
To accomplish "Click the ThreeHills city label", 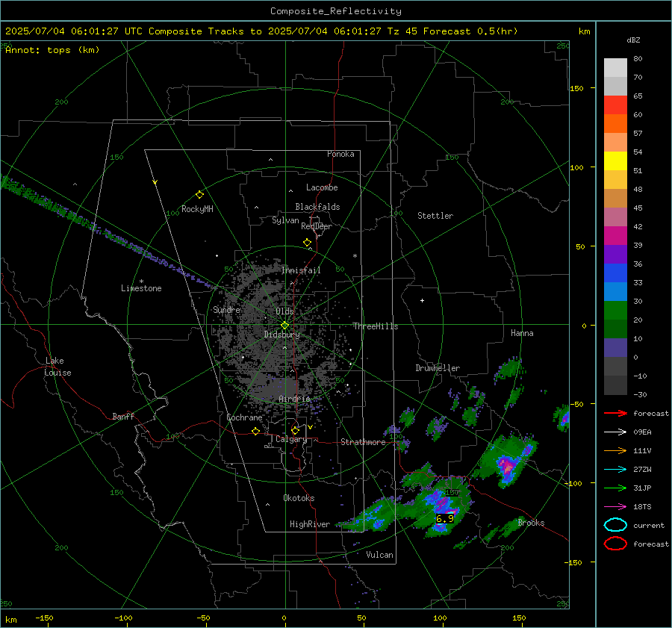I will click(x=376, y=326).
